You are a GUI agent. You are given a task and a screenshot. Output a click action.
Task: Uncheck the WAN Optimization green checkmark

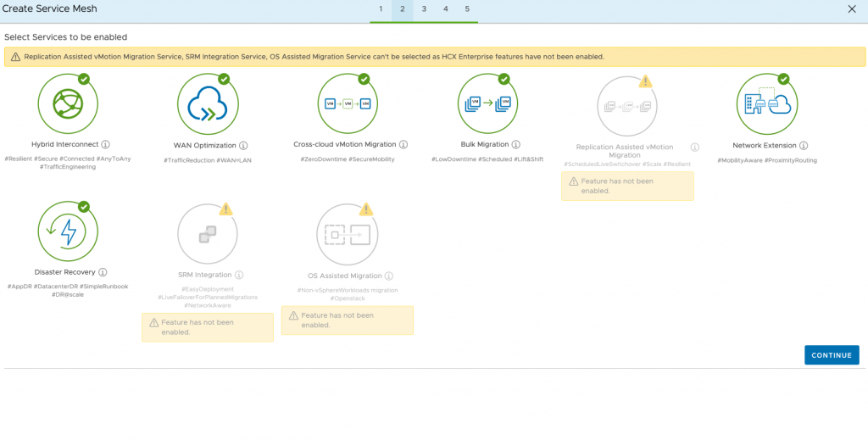coord(224,79)
